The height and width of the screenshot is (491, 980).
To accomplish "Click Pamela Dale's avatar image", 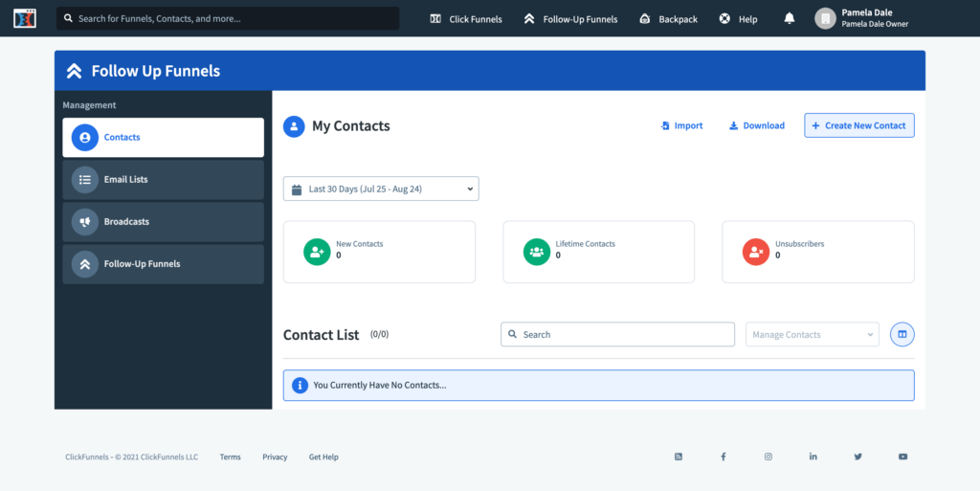I will pos(825,19).
